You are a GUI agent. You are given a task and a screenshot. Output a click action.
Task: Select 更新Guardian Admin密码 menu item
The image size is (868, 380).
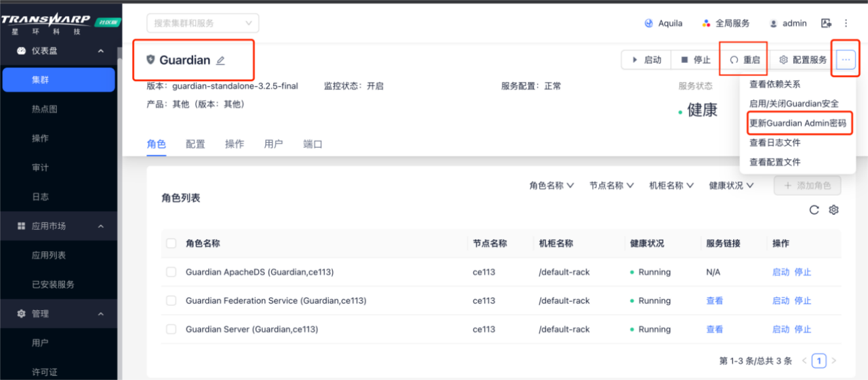point(797,123)
